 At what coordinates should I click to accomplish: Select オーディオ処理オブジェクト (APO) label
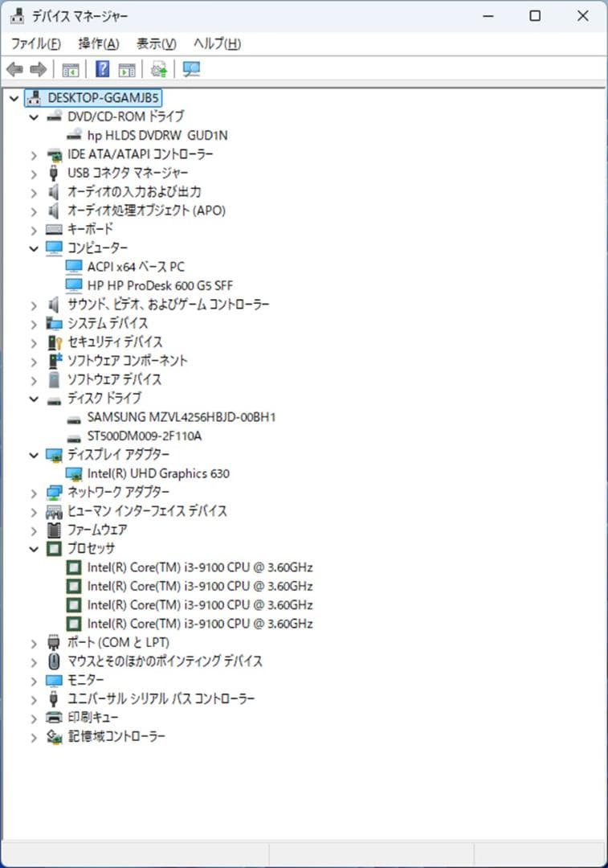coord(146,211)
